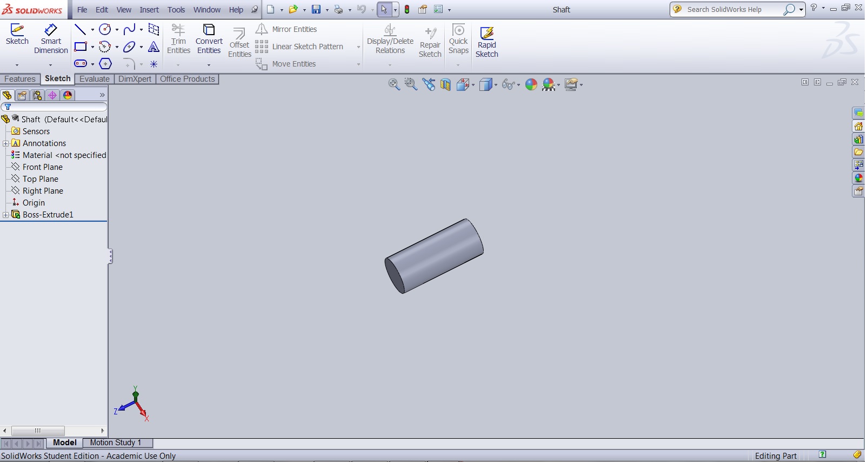Open the Display Style dropdown arrow
The image size is (868, 462).
[496, 85]
